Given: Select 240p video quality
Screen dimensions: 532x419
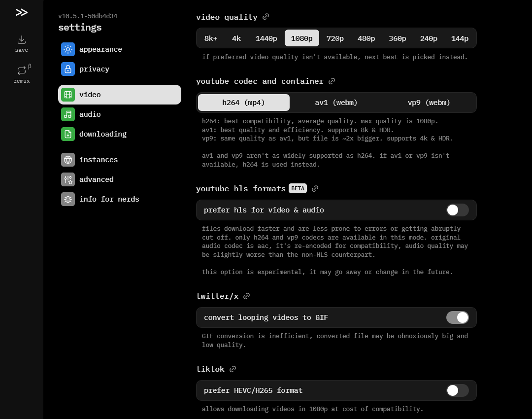Looking at the screenshot, I should (x=429, y=38).
